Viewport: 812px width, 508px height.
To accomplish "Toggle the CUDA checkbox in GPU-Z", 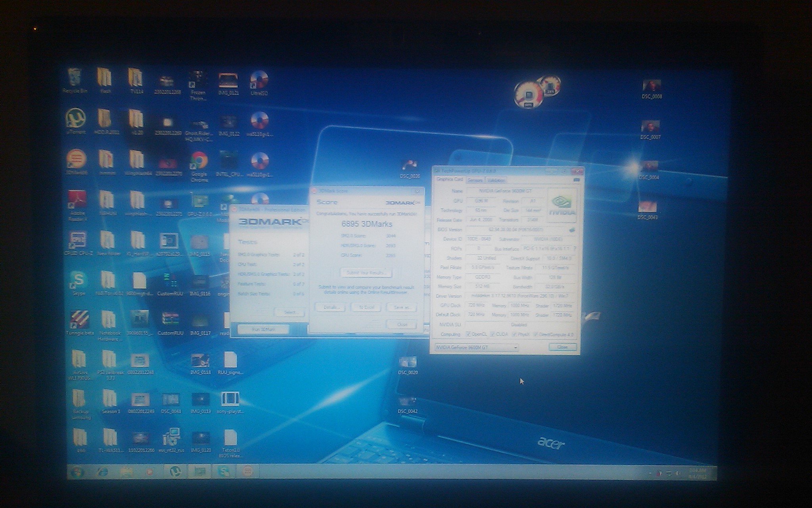I will click(x=493, y=334).
